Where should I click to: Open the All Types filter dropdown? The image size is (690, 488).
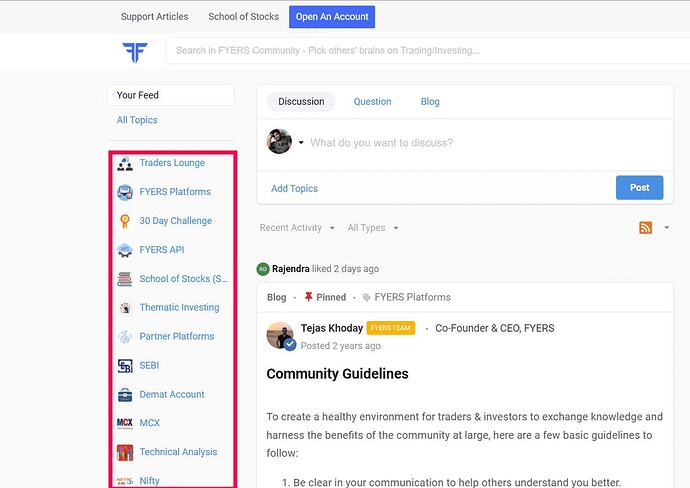tap(373, 227)
